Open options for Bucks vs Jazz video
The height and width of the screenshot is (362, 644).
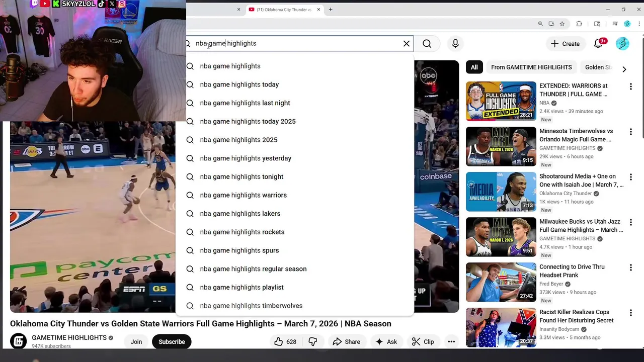tap(630, 222)
